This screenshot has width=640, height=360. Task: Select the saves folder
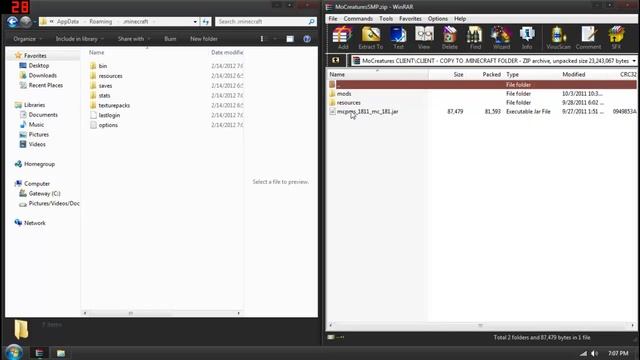tap(105, 85)
